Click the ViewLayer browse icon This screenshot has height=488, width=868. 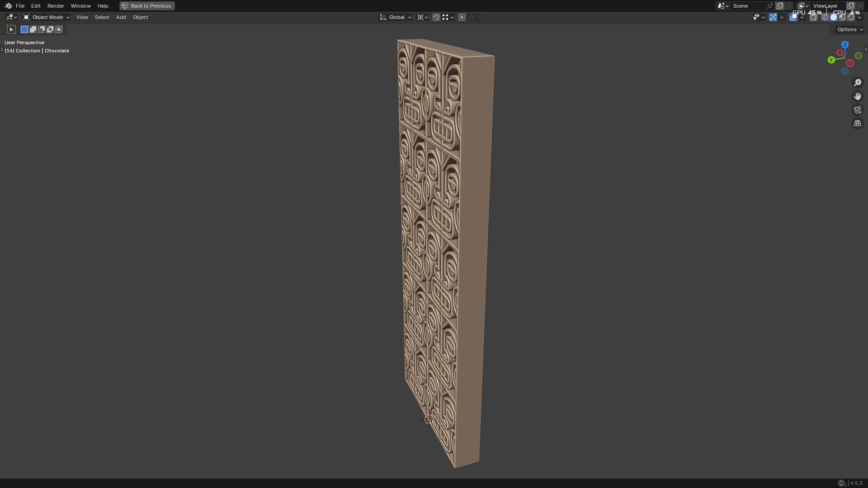[x=803, y=6]
